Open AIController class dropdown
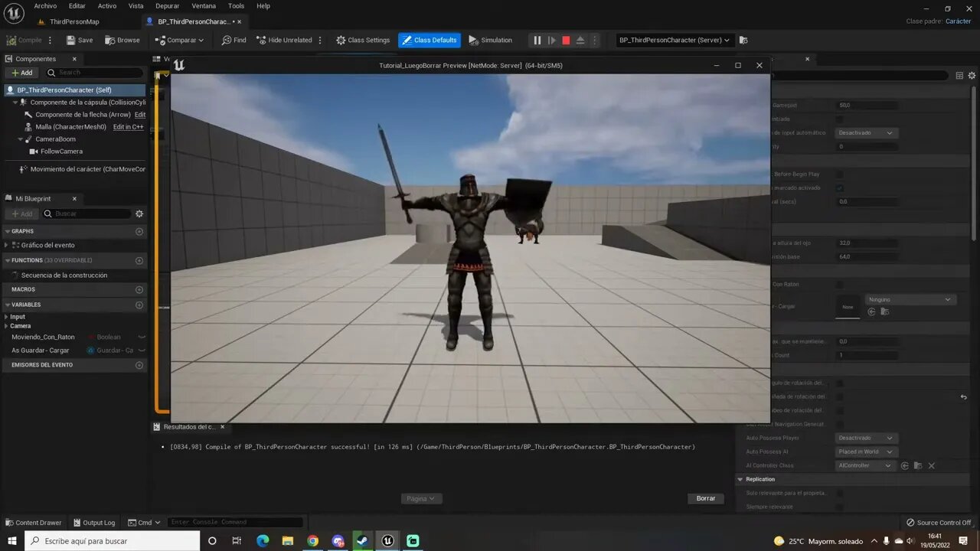 tap(866, 465)
